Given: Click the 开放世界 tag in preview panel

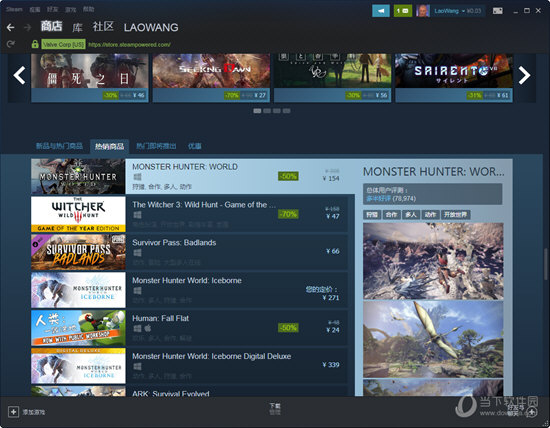Looking at the screenshot, I should click(455, 215).
